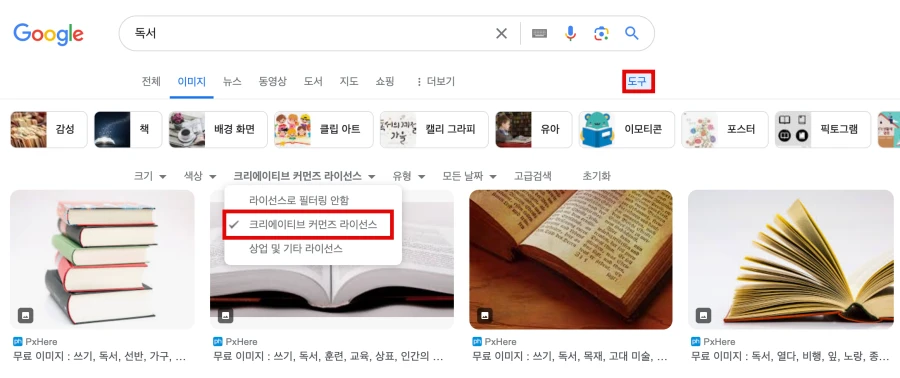This screenshot has height=378, width=900.
Task: Collapse the 크리에이티브 커먼즈 라이선스 filter dropdown
Action: 304,176
